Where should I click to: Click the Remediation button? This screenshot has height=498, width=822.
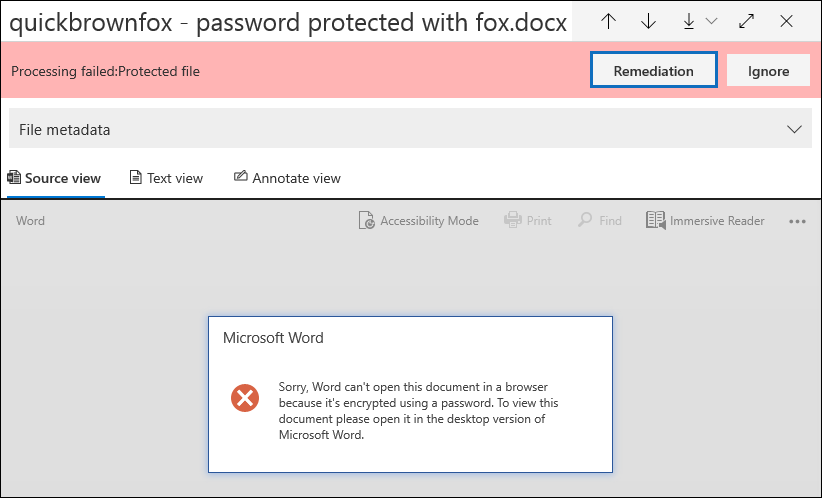(x=653, y=71)
